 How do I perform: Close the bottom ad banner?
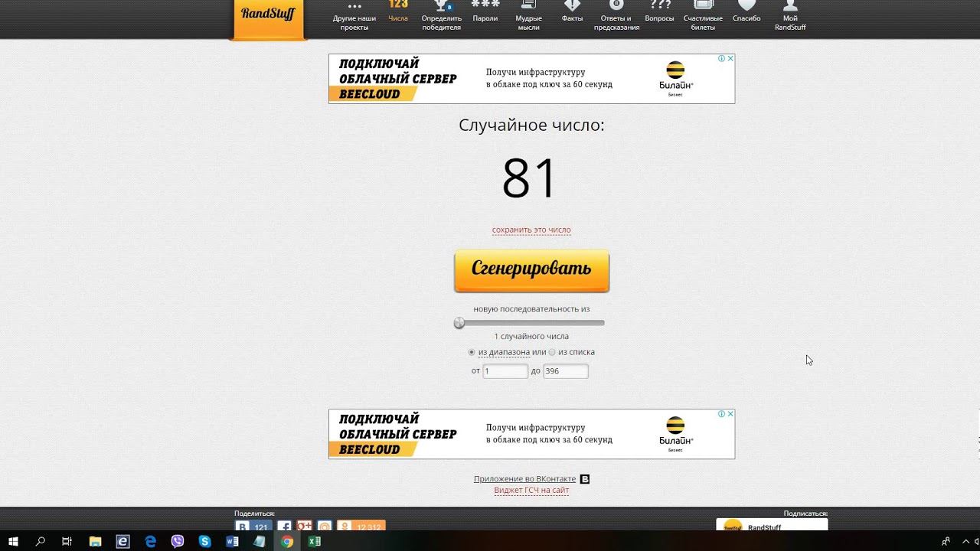(730, 413)
